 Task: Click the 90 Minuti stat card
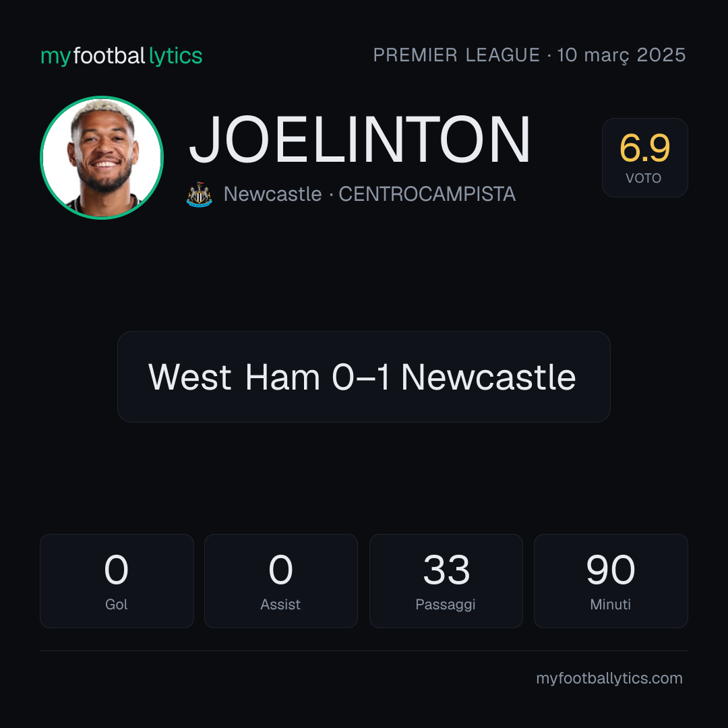tap(611, 581)
